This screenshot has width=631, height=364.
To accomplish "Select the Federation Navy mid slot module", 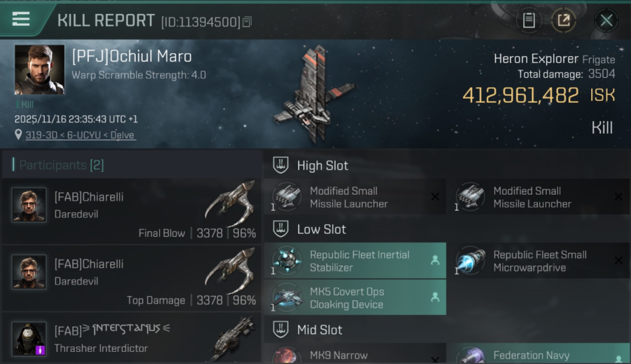I will pyautogui.click(x=538, y=353).
